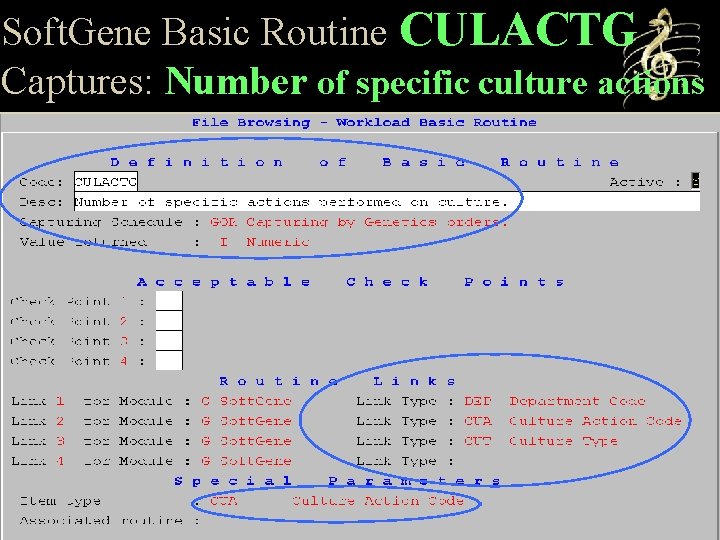This screenshot has height=540, width=720.
Task: Select the Check Point 3 box
Action: pos(169,341)
